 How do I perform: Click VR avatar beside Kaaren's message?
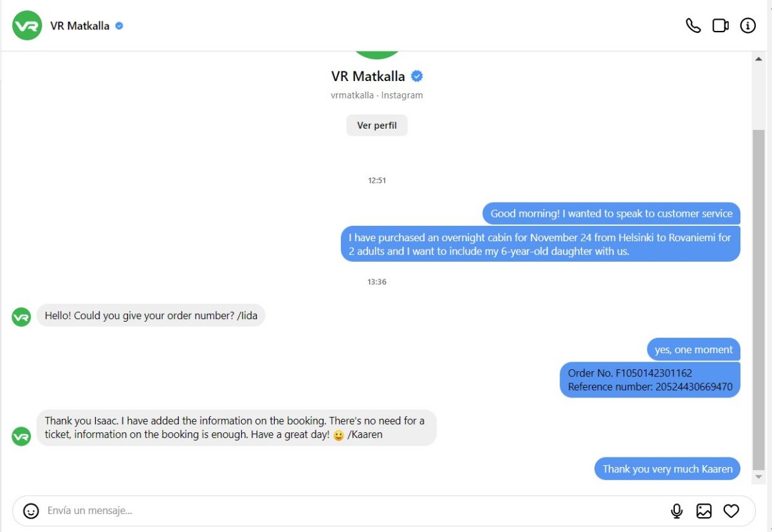pyautogui.click(x=21, y=436)
